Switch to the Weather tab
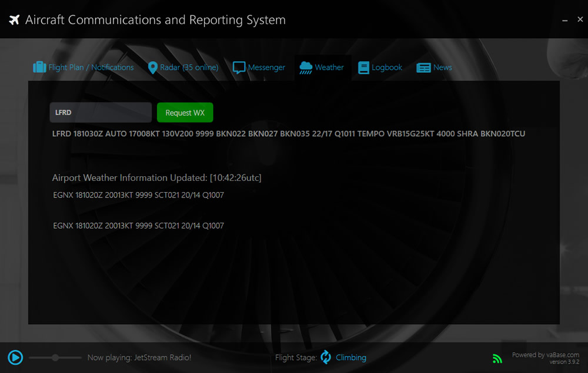588x373 pixels. click(322, 68)
